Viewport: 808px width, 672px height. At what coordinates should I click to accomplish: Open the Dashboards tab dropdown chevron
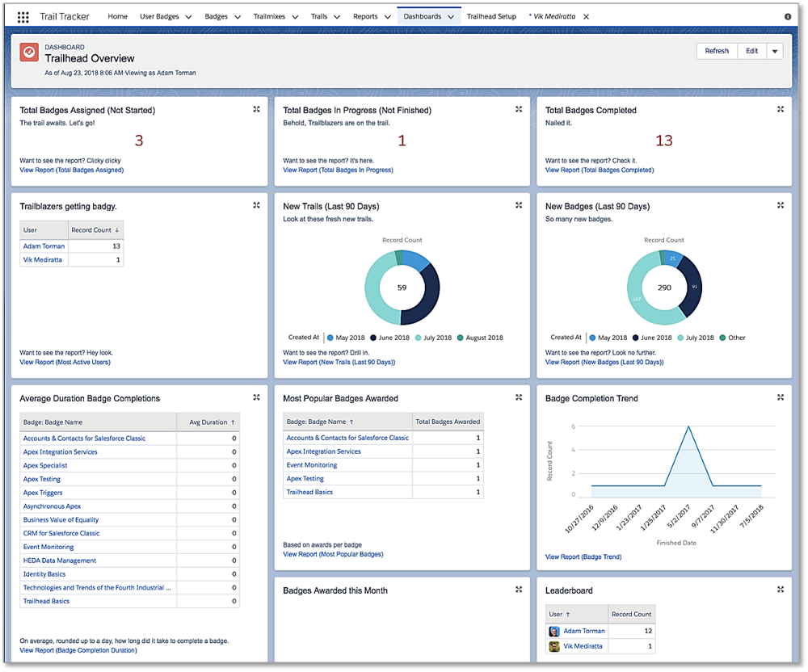coord(451,17)
